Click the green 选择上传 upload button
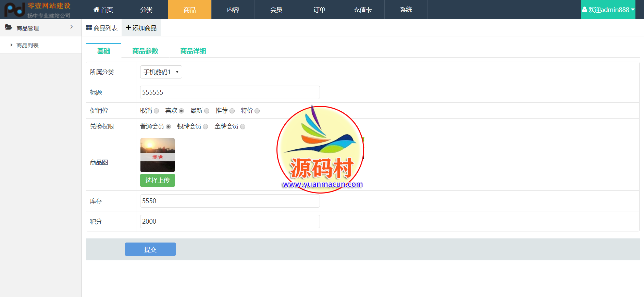 pyautogui.click(x=158, y=181)
